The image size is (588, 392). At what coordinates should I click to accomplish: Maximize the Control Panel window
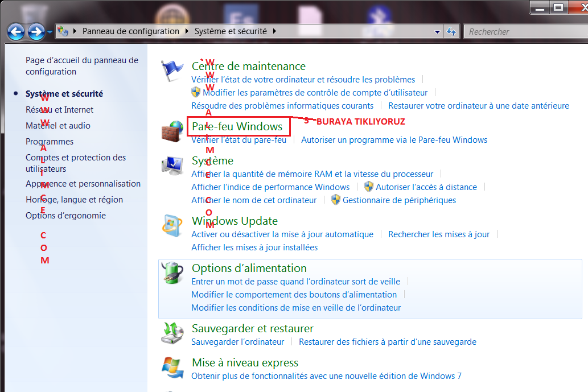click(x=559, y=7)
